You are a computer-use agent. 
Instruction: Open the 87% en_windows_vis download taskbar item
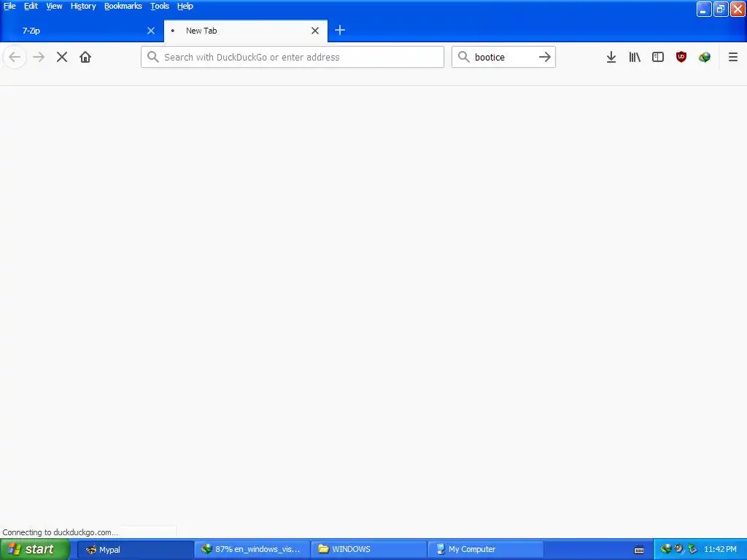pos(252,550)
